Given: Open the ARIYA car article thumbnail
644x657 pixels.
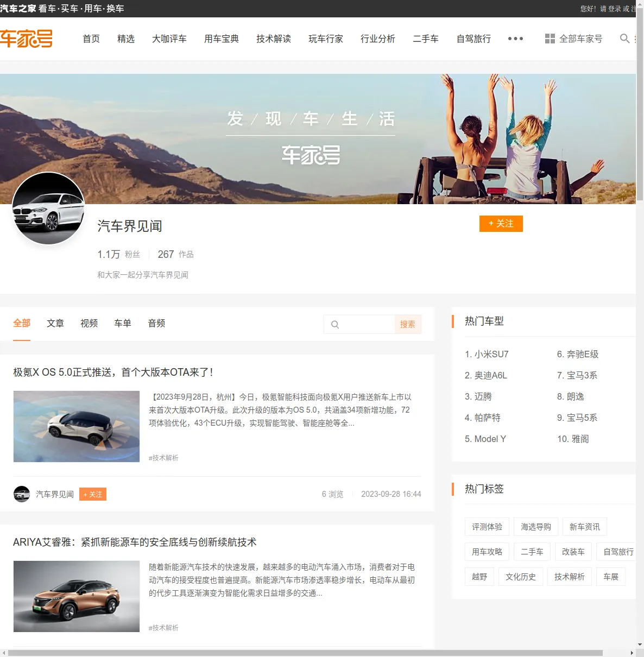Looking at the screenshot, I should point(77,596).
